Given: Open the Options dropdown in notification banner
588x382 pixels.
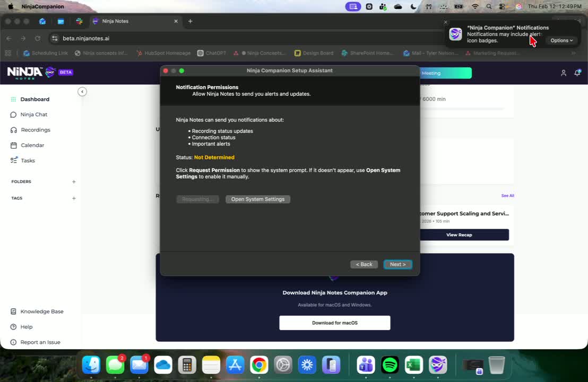Looking at the screenshot, I should (x=561, y=40).
